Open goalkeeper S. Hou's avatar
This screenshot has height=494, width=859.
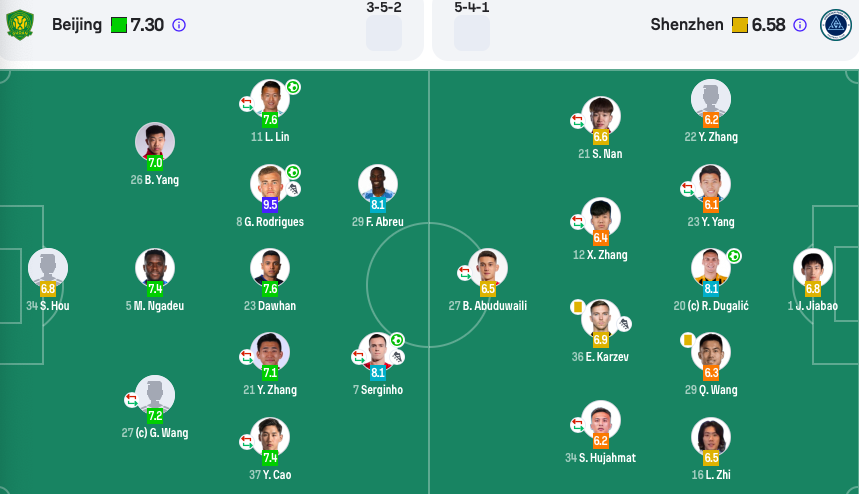pyautogui.click(x=48, y=268)
